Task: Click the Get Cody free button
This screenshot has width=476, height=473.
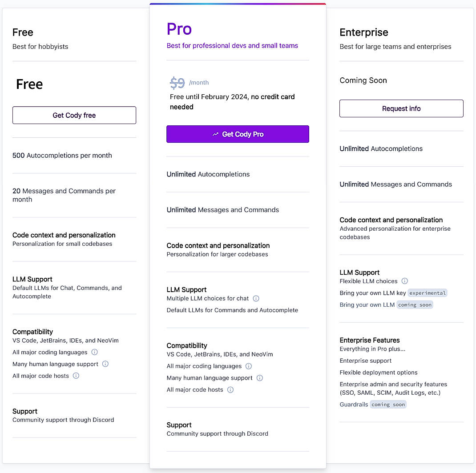Action: point(74,115)
